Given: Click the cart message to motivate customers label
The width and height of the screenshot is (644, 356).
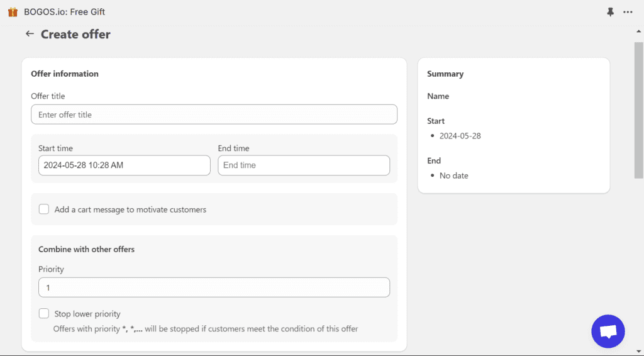Looking at the screenshot, I should [x=130, y=209].
